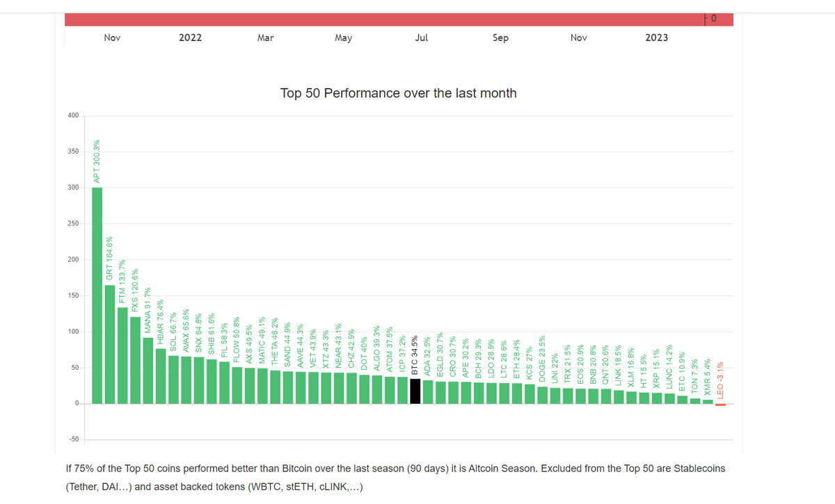Click the XTZ 43.3% label
The image size is (835, 504).
pyautogui.click(x=326, y=349)
